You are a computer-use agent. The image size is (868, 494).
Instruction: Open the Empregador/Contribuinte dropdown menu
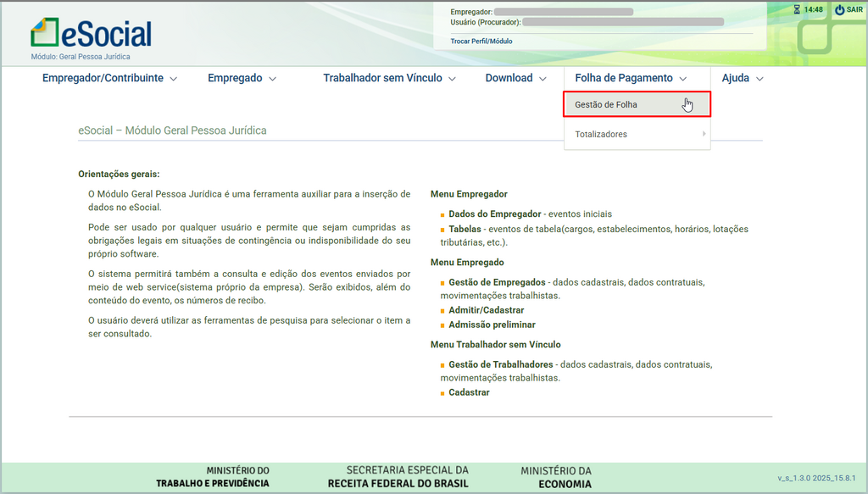(x=109, y=78)
